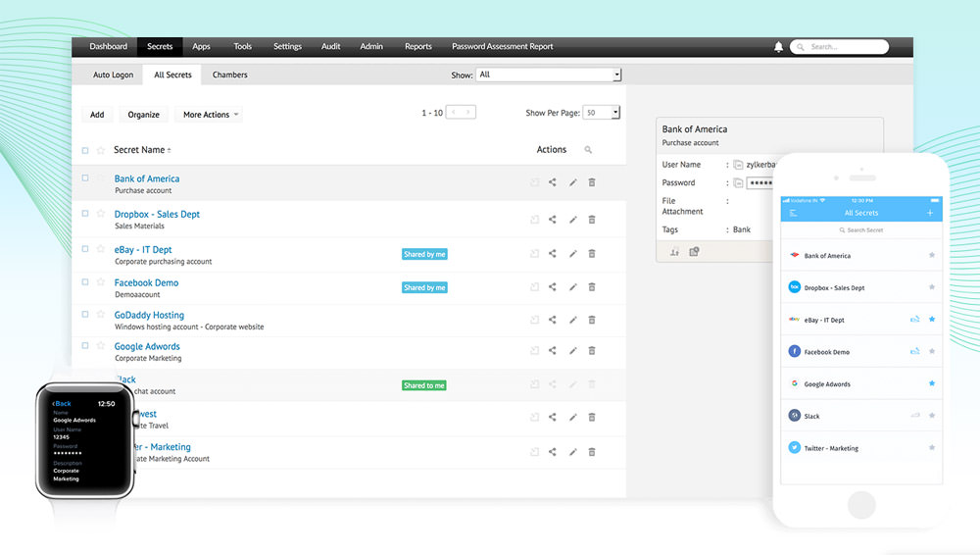Viewport: 980px width, 555px height.
Task: Delete the Facebook Demo secret
Action: 592,286
